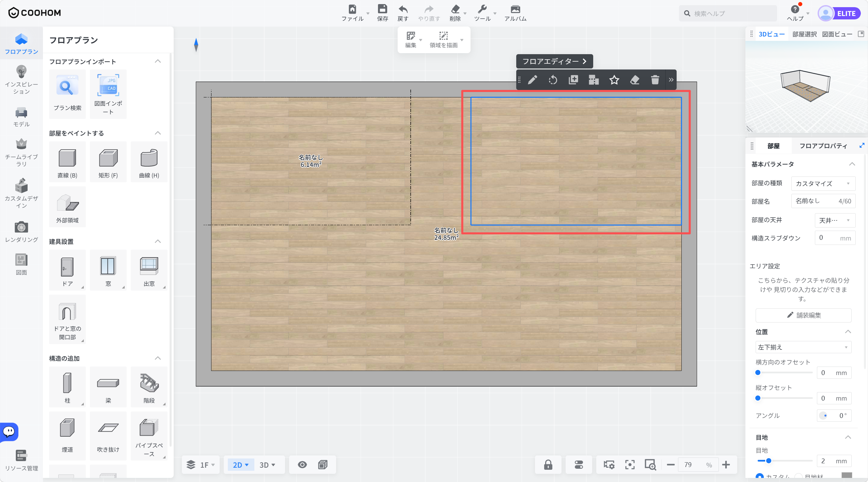The image size is (868, 482).
Task: Open the 左下揃え alignment dropdown
Action: coord(803,347)
